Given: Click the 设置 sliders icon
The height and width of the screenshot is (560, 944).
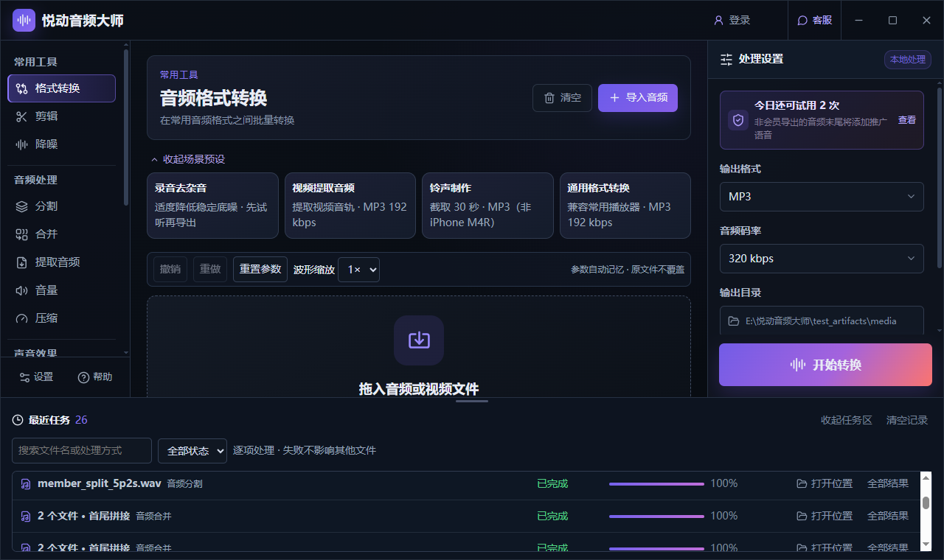Looking at the screenshot, I should (x=24, y=377).
